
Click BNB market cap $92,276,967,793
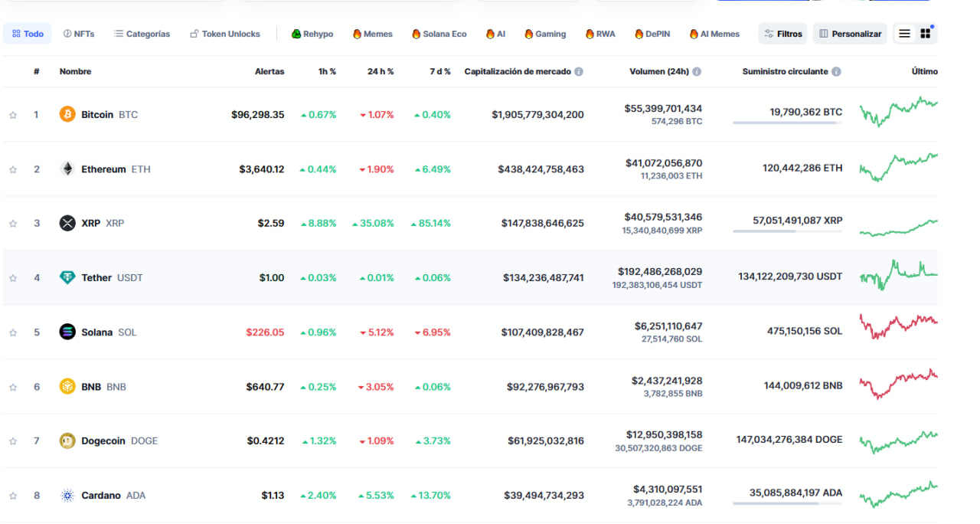pyautogui.click(x=545, y=387)
